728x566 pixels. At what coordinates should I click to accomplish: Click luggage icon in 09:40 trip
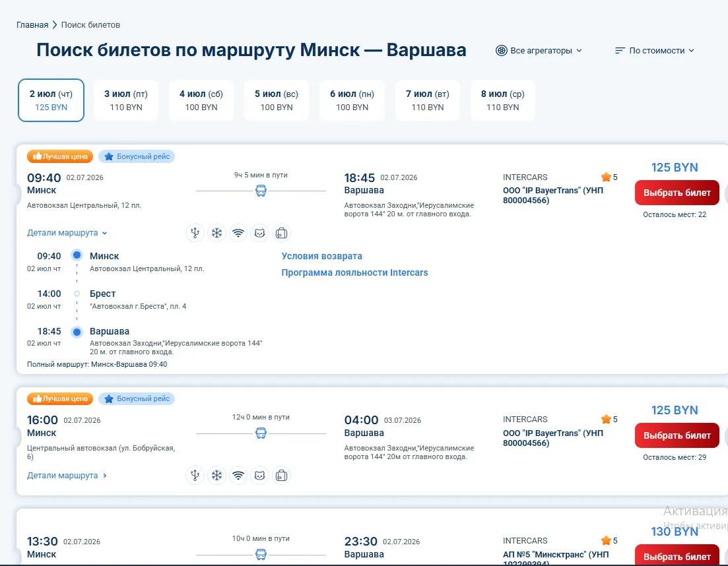coord(281,233)
